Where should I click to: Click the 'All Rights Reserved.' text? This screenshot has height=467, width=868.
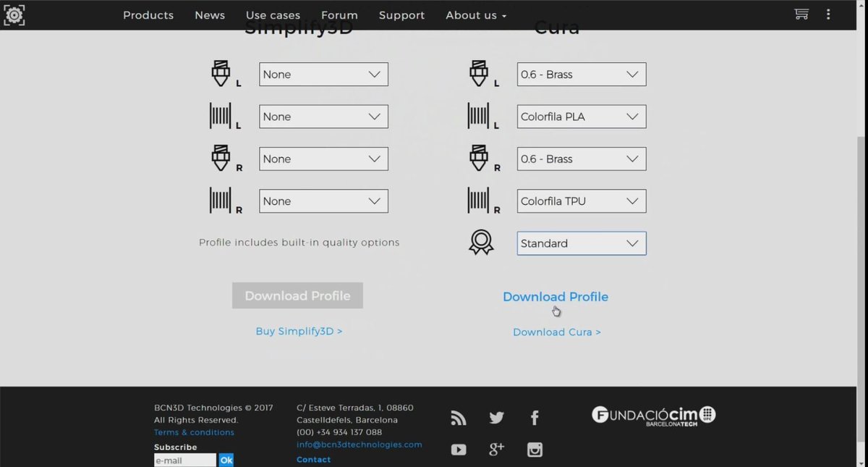(x=196, y=420)
